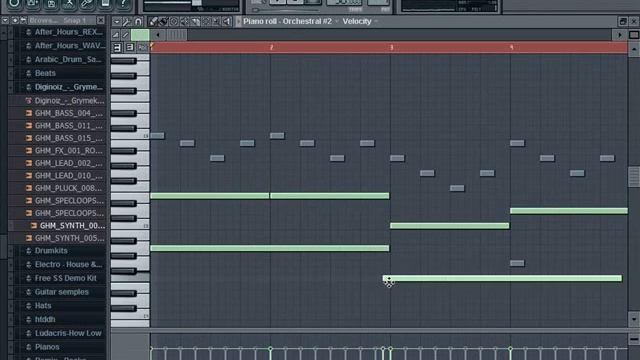Choose the Select tool in piano roll toolbar
This screenshot has width=640, height=360.
coord(206,21)
